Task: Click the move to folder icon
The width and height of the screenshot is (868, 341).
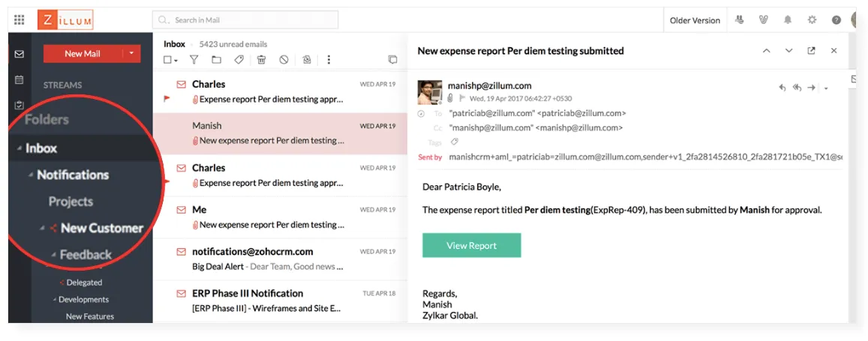Action: (x=216, y=60)
